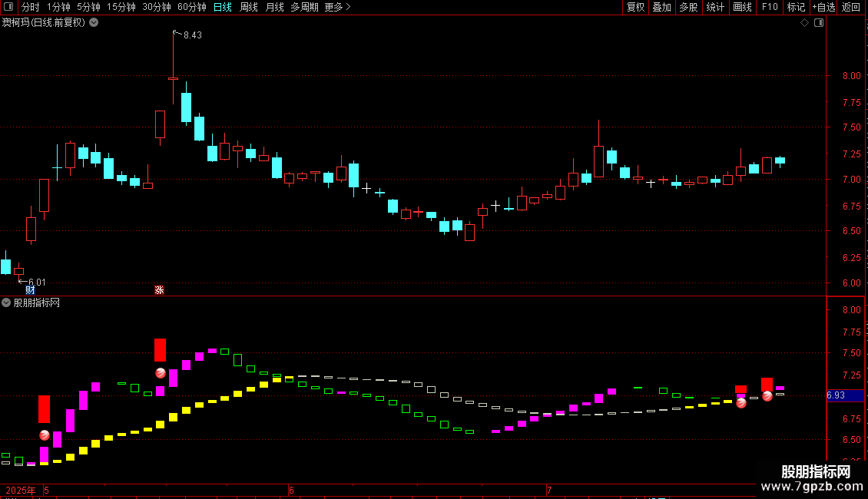Open the F10 company info page
Image resolution: width=868 pixels, height=499 pixels.
pyautogui.click(x=770, y=7)
